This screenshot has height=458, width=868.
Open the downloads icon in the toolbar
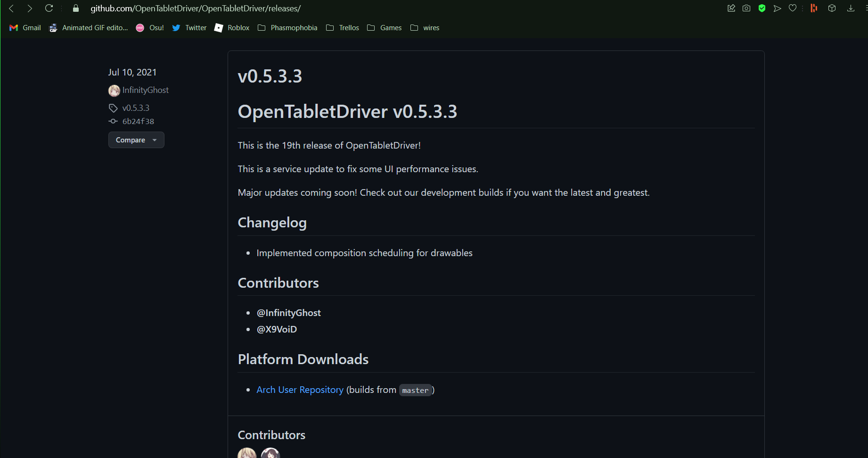851,8
